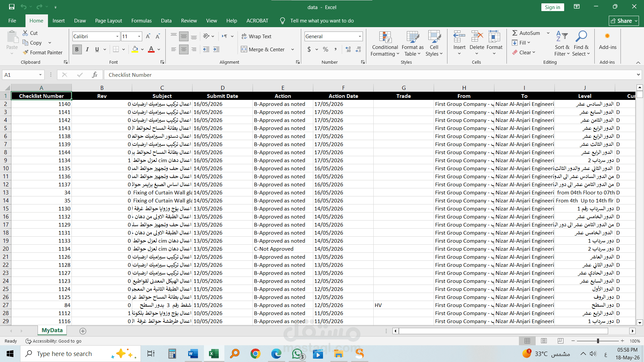Image resolution: width=644 pixels, height=362 pixels.
Task: Expand AutoSum options arrow
Action: click(x=548, y=33)
